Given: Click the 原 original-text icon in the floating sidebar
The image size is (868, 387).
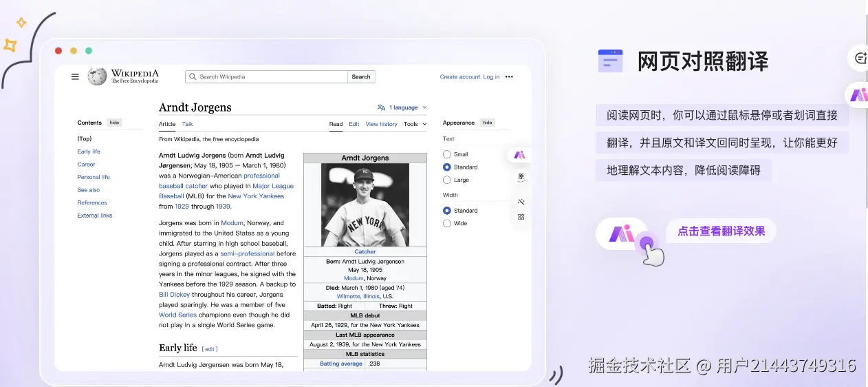Looking at the screenshot, I should (521, 177).
